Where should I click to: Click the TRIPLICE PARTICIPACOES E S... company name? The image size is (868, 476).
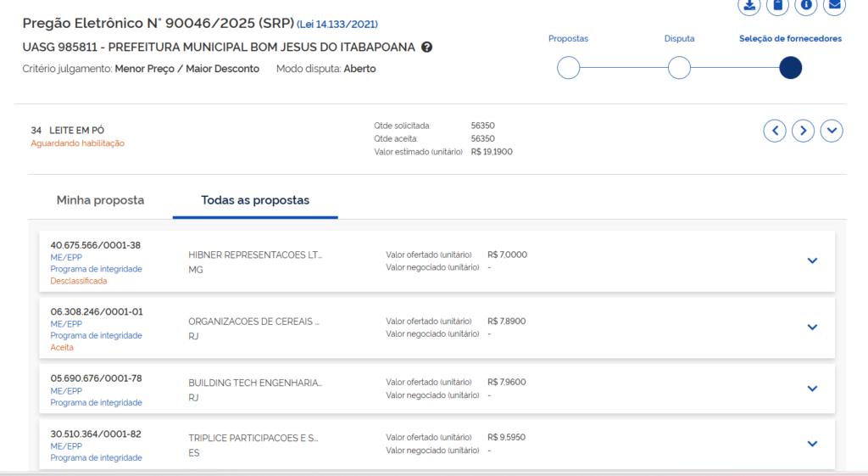[253, 438]
